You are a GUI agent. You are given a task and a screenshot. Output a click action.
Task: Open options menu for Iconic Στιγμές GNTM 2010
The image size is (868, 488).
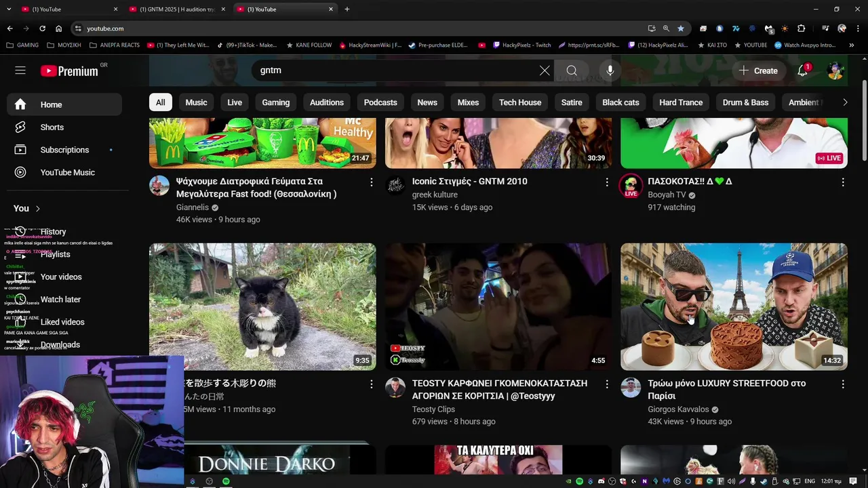[x=607, y=182]
